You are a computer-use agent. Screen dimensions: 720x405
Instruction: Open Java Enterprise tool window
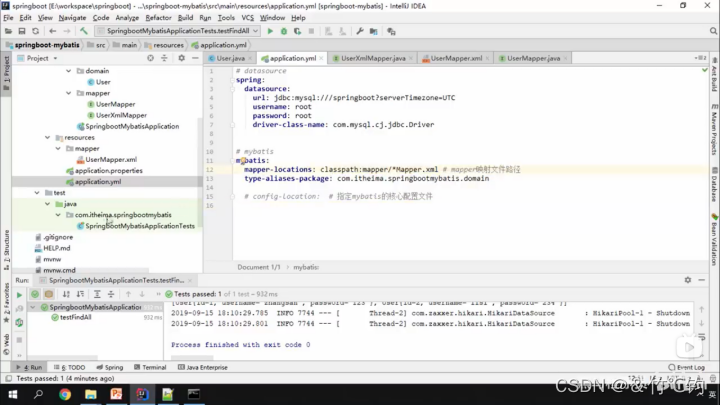202,367
